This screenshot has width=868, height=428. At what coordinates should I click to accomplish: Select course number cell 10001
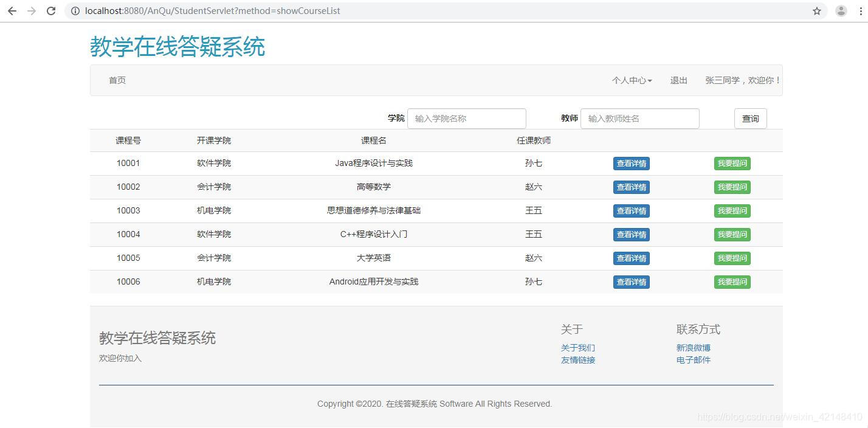[x=128, y=164]
